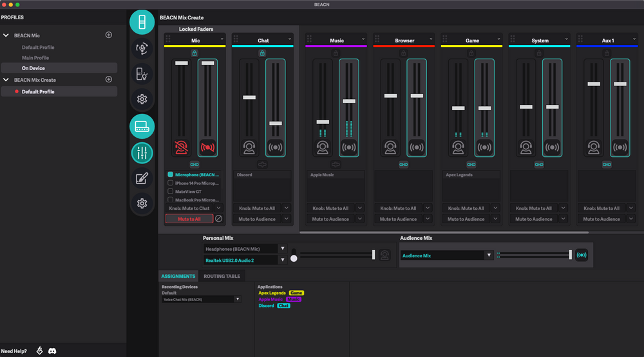Toggle the Mic channel lock icon
Screen dimensions: 644x357
[x=194, y=53]
